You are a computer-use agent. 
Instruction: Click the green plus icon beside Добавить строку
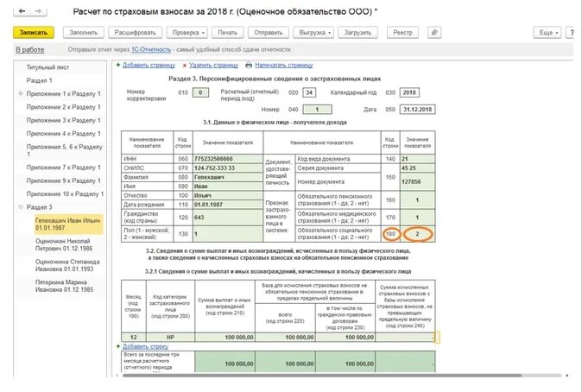point(118,346)
